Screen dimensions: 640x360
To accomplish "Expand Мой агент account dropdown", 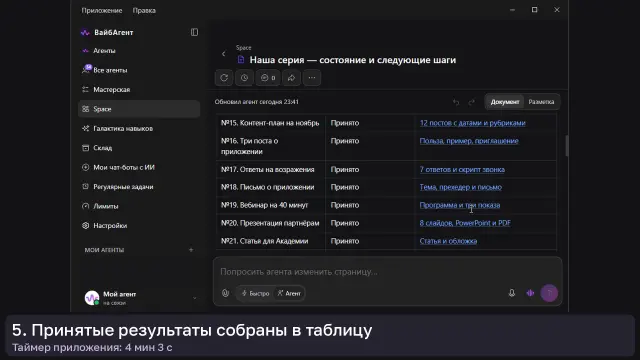I will pyautogui.click(x=195, y=298).
